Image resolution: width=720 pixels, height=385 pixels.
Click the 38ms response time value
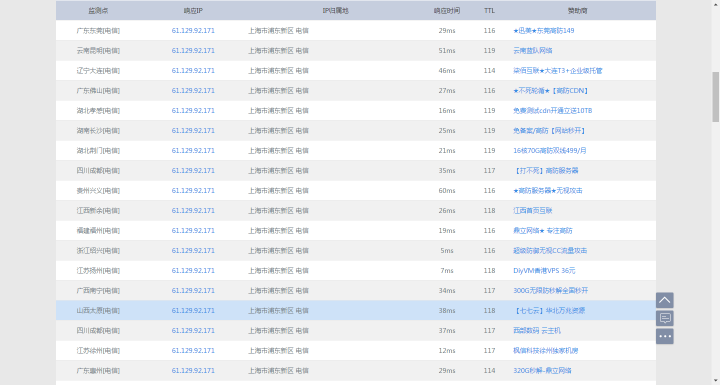click(447, 311)
